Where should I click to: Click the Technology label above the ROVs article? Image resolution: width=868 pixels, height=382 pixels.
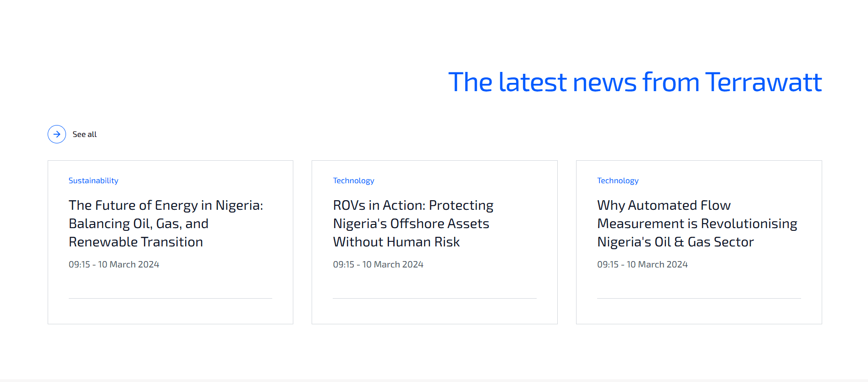[353, 180]
